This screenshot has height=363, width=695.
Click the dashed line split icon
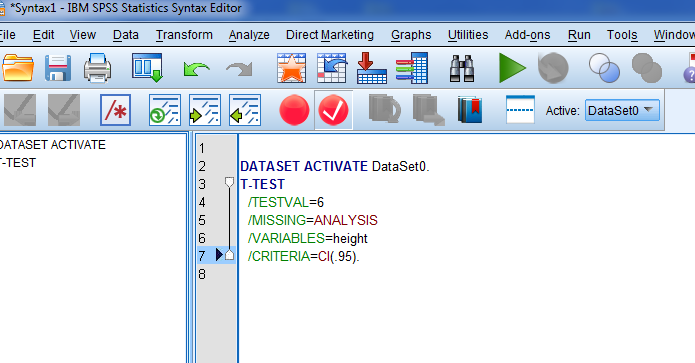click(x=520, y=109)
